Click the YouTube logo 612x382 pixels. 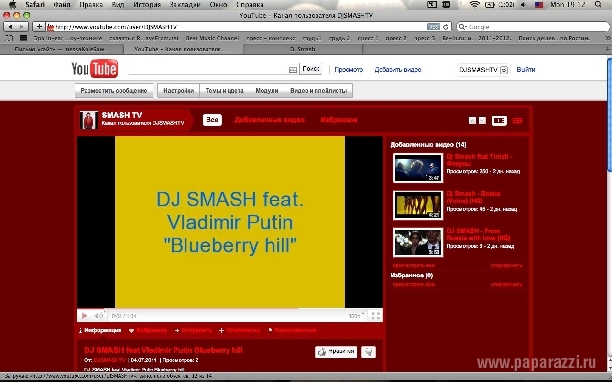pos(94,69)
